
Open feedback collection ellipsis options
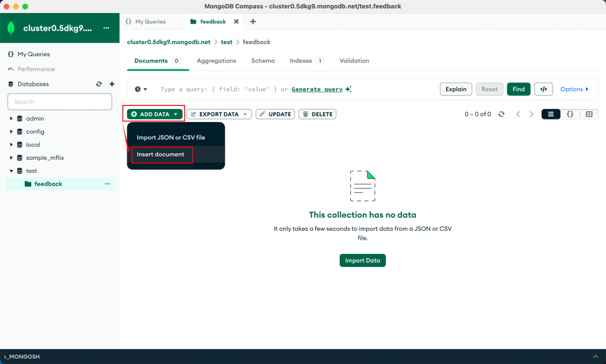coord(107,184)
